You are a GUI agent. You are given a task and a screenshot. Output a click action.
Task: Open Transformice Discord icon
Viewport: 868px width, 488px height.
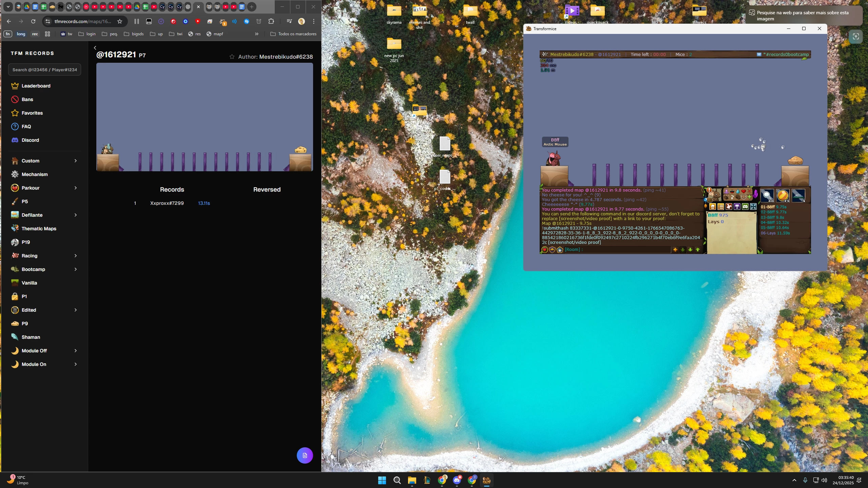point(745,207)
